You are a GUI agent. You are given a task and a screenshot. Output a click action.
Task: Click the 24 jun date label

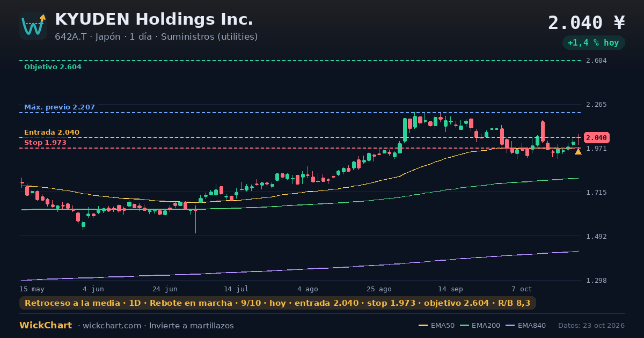point(165,289)
